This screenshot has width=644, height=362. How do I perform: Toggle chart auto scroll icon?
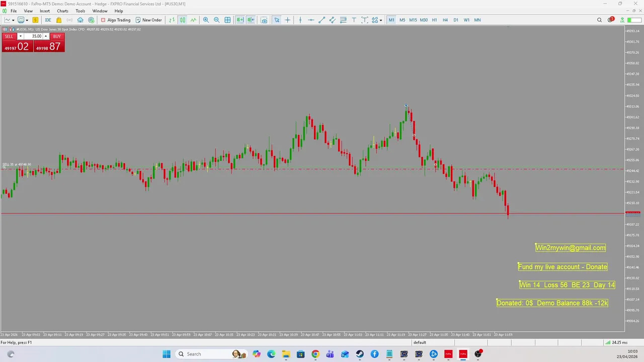click(x=240, y=20)
